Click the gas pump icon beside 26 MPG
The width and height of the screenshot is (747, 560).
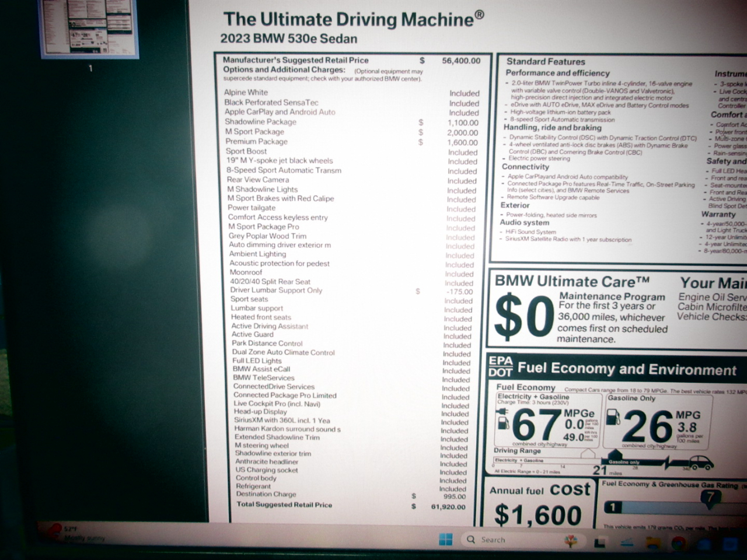[613, 418]
